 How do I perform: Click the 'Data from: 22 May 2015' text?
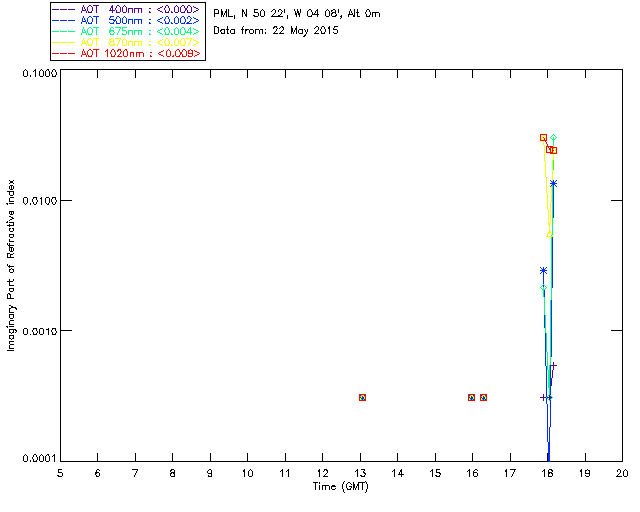coord(276,31)
